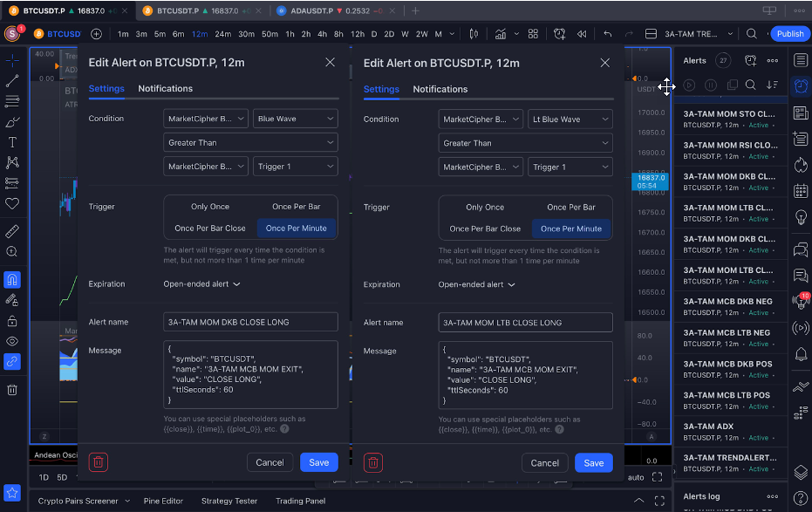Undo the last action
The image size is (812, 512).
607,34
